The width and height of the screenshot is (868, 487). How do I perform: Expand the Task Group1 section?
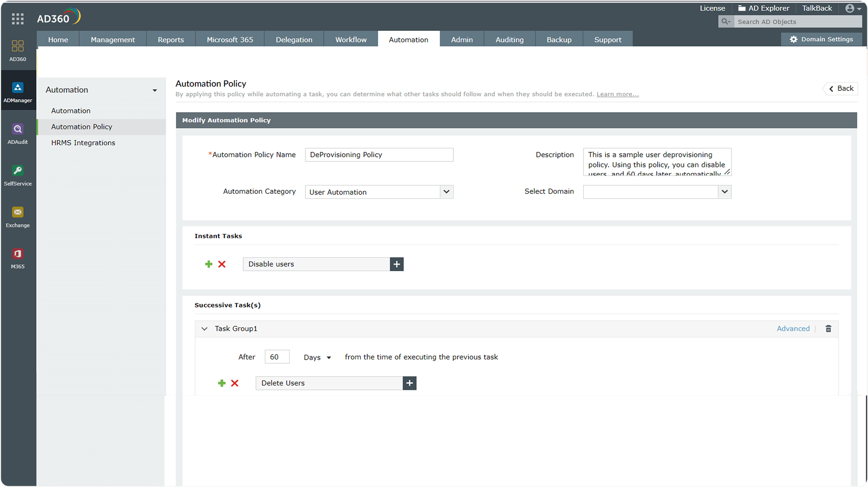(205, 328)
